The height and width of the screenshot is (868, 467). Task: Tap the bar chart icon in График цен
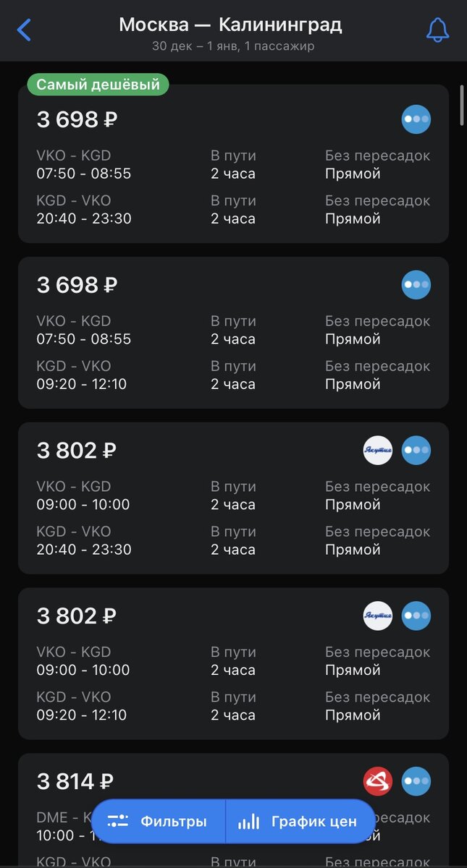click(249, 822)
